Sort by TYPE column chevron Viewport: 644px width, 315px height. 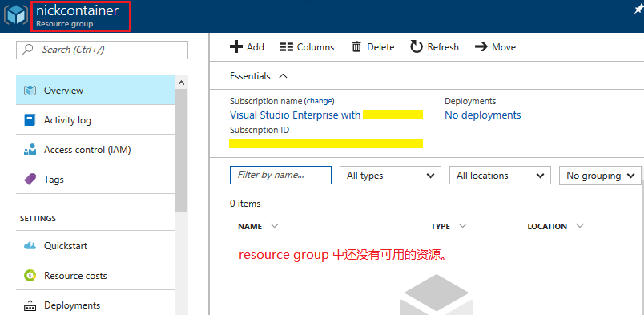coord(463,226)
